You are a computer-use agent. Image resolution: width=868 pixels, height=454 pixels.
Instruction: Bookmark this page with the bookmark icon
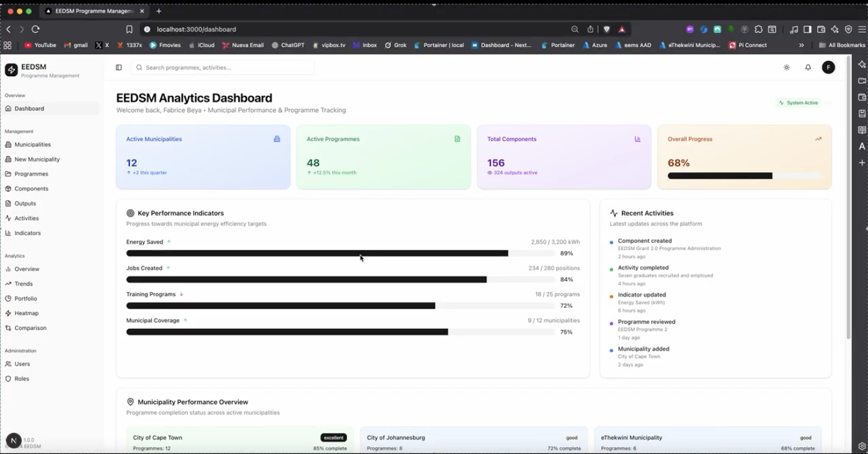(x=129, y=29)
